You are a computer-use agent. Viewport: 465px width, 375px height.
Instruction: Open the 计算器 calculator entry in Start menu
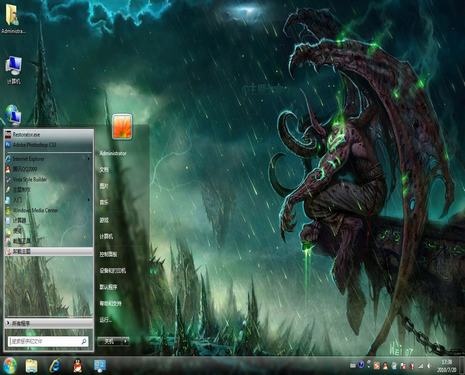pyautogui.click(x=49, y=221)
